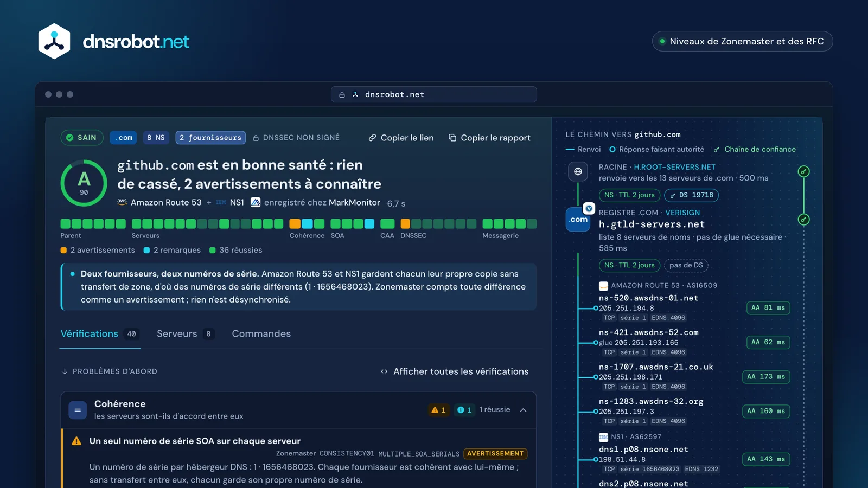868x488 pixels.
Task: Click the lock icon in address bar
Action: (x=342, y=94)
